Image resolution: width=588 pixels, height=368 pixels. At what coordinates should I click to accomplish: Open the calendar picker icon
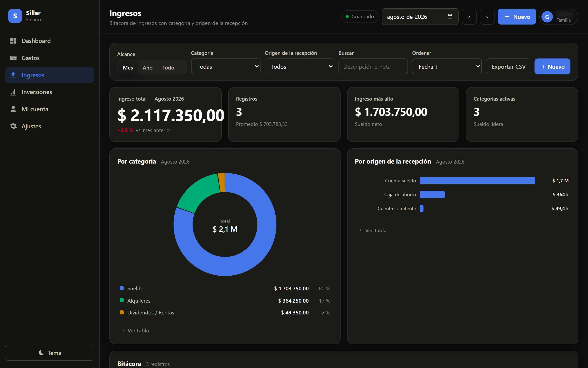pyautogui.click(x=450, y=17)
